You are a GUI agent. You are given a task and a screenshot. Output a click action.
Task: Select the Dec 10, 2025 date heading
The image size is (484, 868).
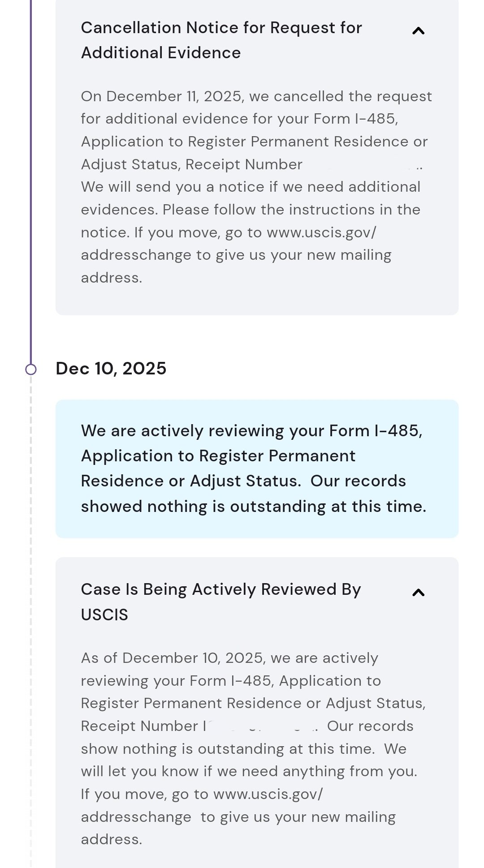tap(111, 369)
